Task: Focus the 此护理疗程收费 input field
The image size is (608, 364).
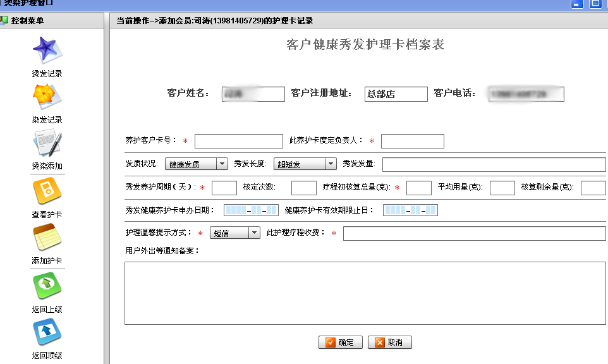Action: [475, 233]
